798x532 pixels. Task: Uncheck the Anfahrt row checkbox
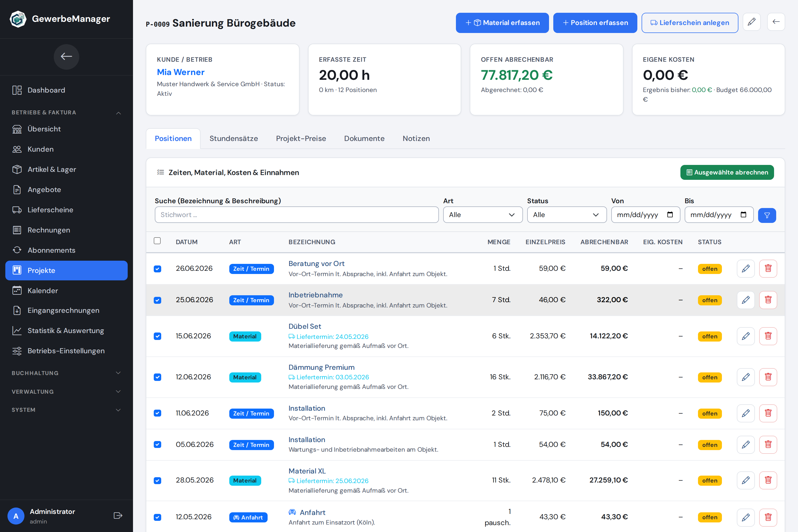point(157,517)
